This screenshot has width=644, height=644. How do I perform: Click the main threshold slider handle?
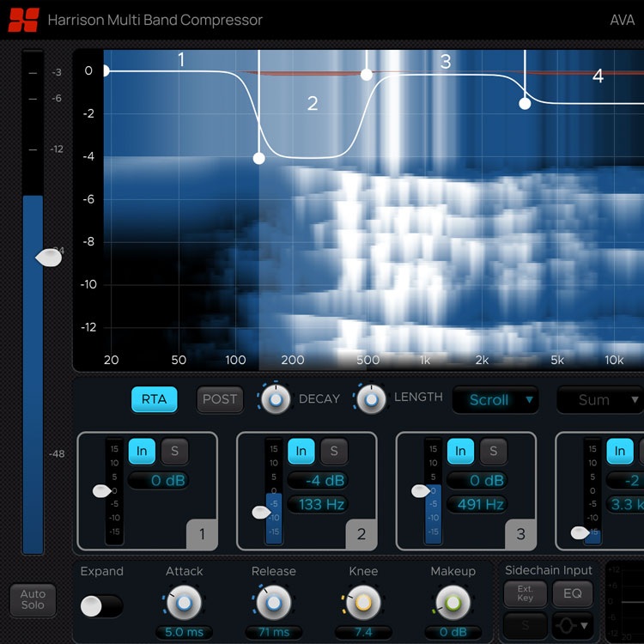tap(48, 257)
